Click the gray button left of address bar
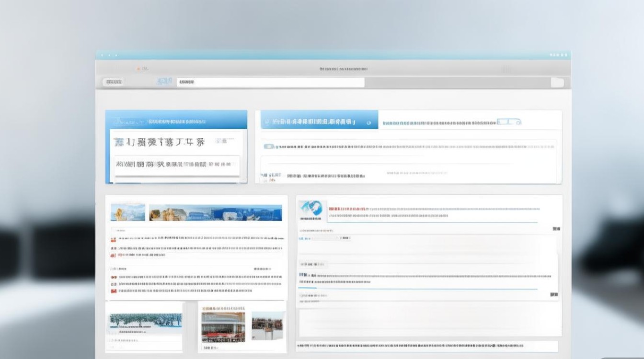Image resolution: width=644 pixels, height=359 pixels. coord(113,82)
